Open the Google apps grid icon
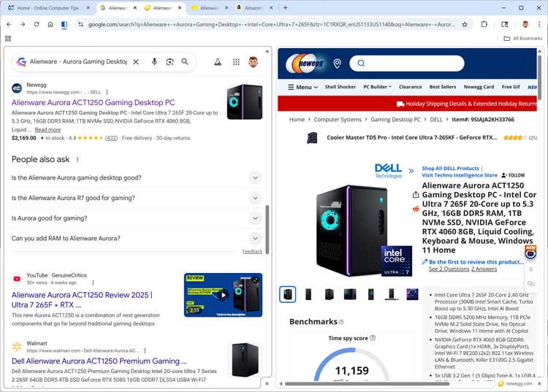 [236, 62]
